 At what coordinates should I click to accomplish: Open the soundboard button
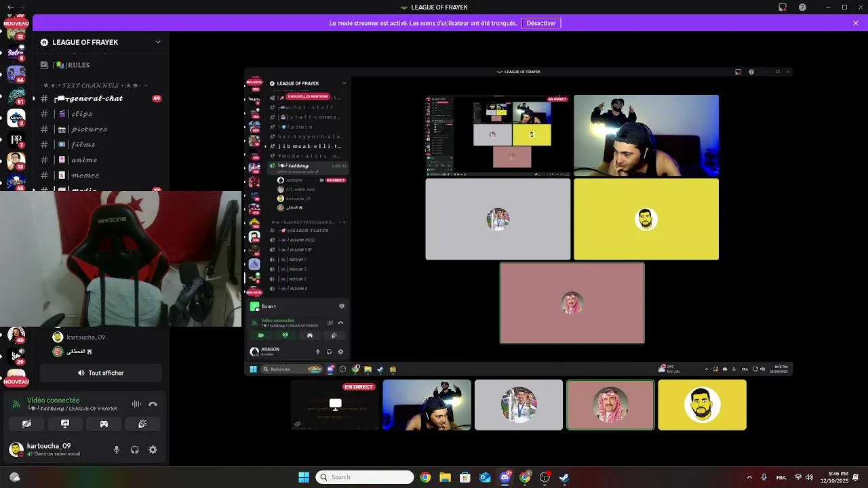[142, 424]
